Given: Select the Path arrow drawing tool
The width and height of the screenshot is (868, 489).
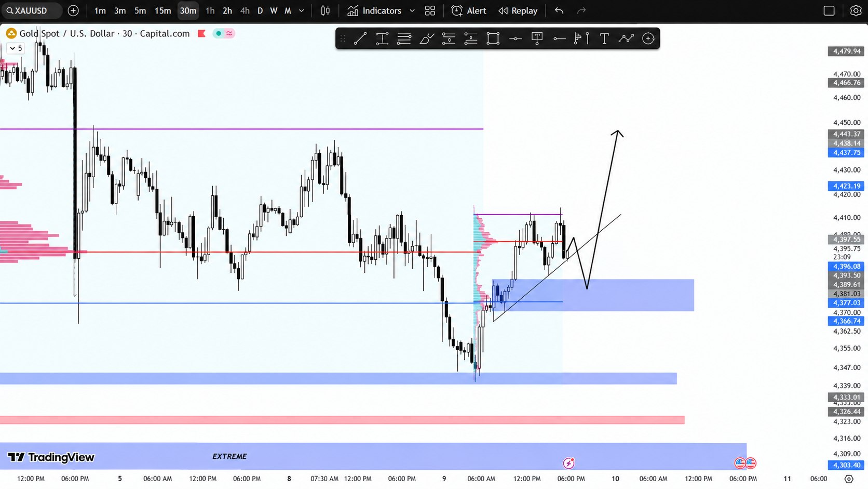Looking at the screenshot, I should 627,38.
